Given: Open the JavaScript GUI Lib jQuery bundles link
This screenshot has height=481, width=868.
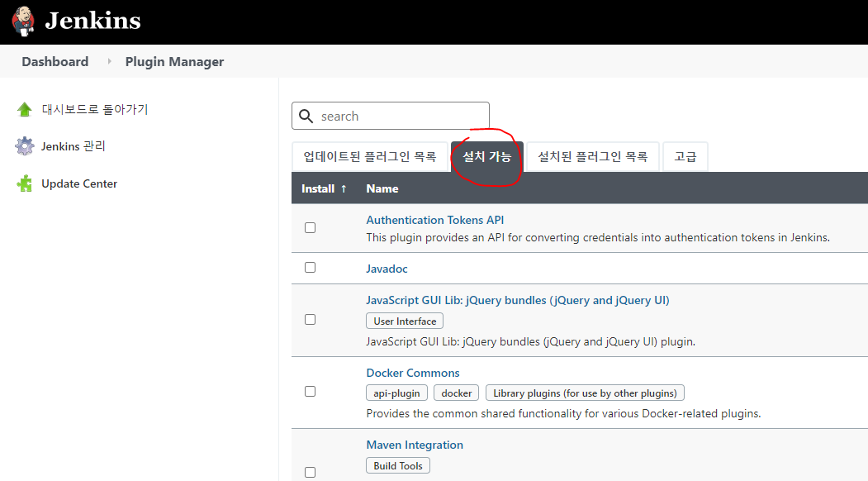Looking at the screenshot, I should tap(518, 300).
